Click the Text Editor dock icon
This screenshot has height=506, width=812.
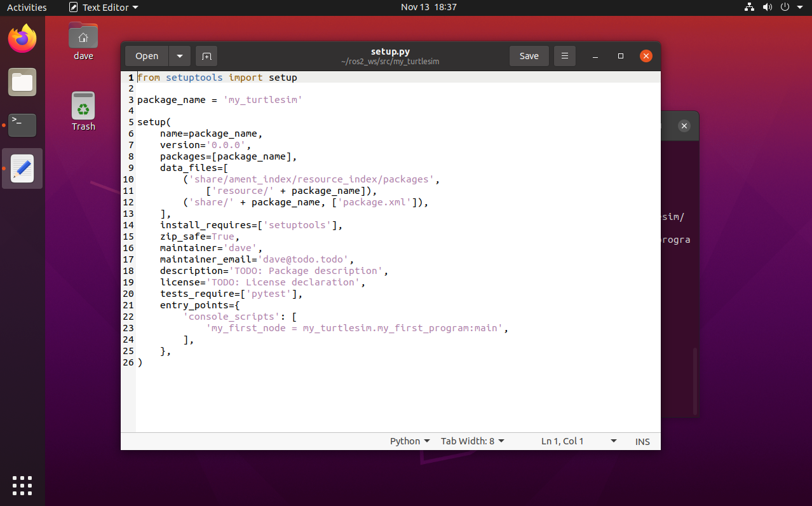(22, 168)
